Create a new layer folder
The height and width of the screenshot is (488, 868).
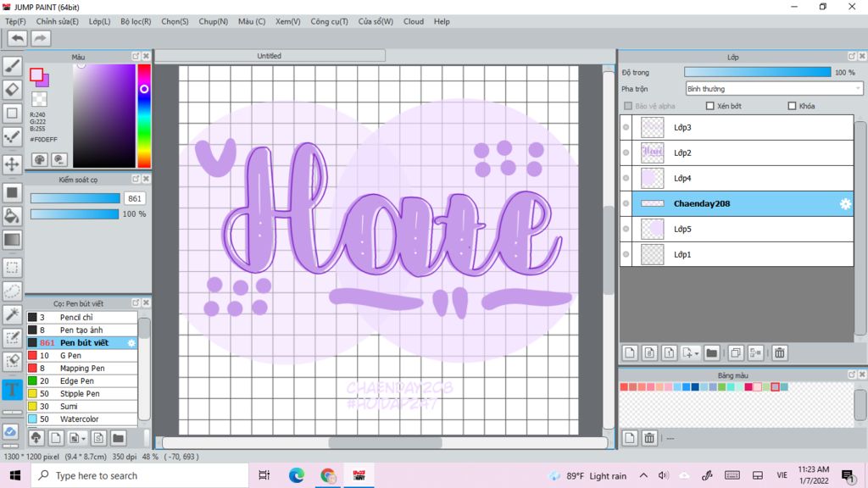(711, 352)
